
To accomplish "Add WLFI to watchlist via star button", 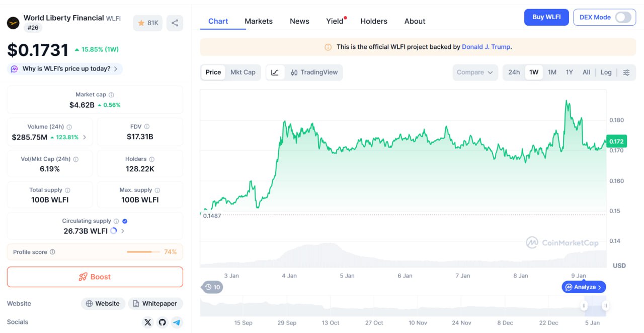I will [x=147, y=23].
